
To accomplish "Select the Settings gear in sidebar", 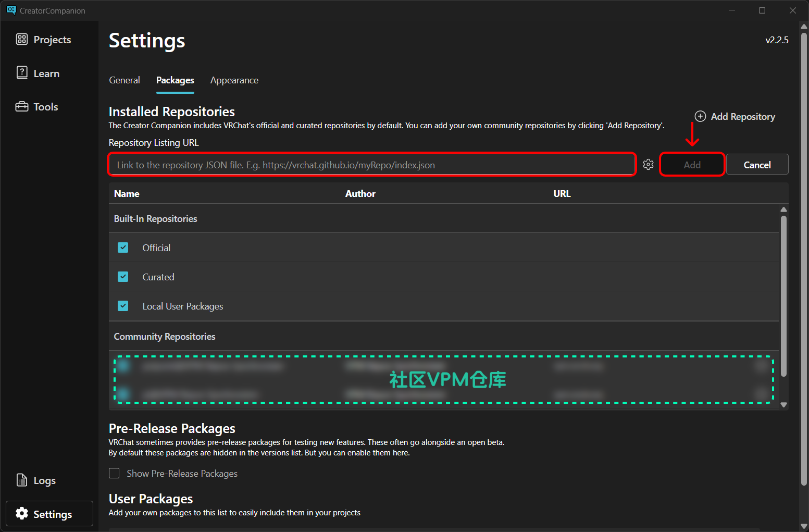I will click(x=22, y=514).
